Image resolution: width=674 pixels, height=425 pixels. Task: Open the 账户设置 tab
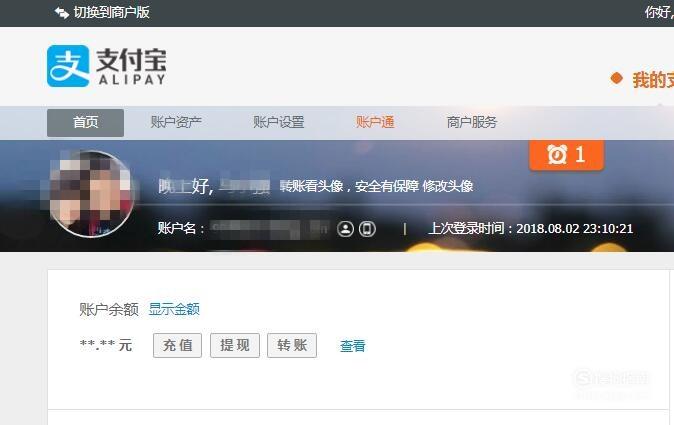pyautogui.click(x=279, y=122)
